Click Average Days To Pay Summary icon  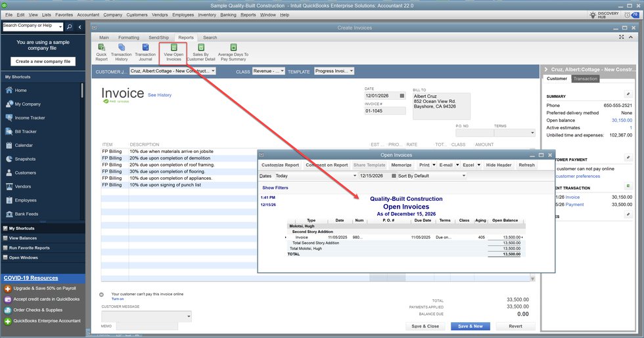click(x=233, y=51)
